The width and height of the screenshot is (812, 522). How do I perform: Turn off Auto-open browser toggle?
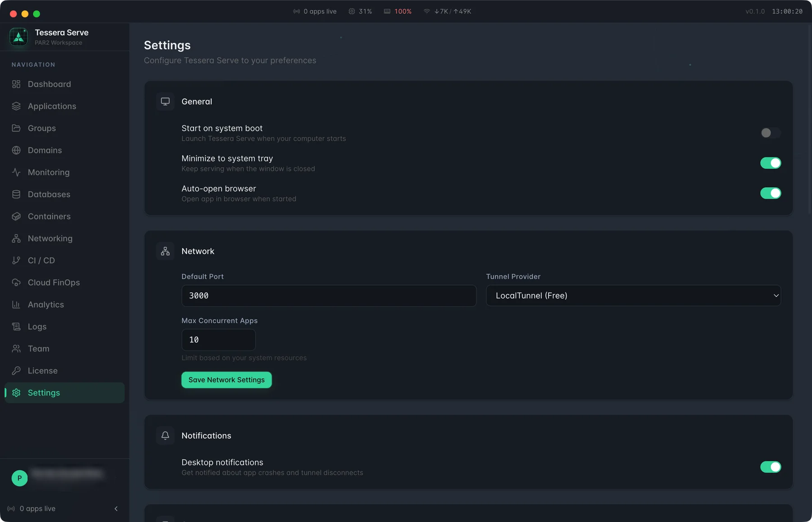770,193
